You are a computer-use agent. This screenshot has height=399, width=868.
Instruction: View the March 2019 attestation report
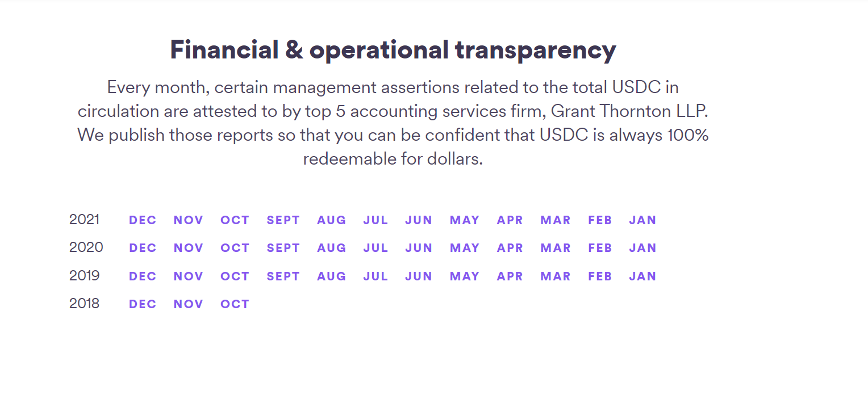point(556,276)
